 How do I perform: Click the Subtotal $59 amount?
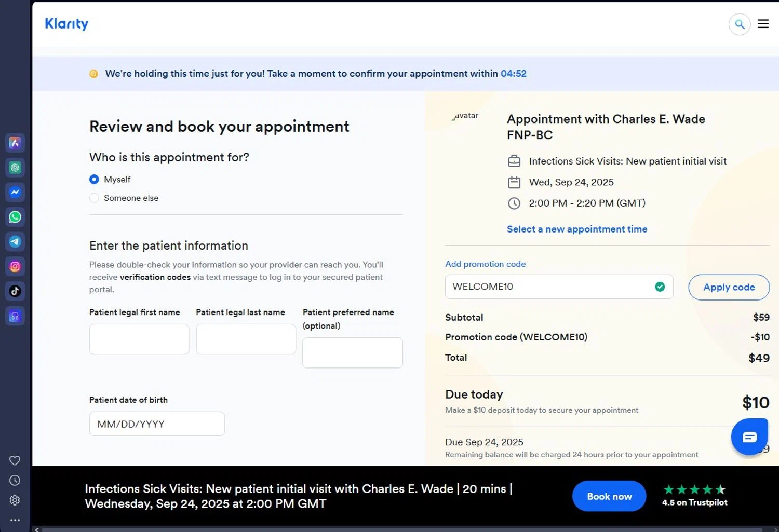[x=761, y=317]
